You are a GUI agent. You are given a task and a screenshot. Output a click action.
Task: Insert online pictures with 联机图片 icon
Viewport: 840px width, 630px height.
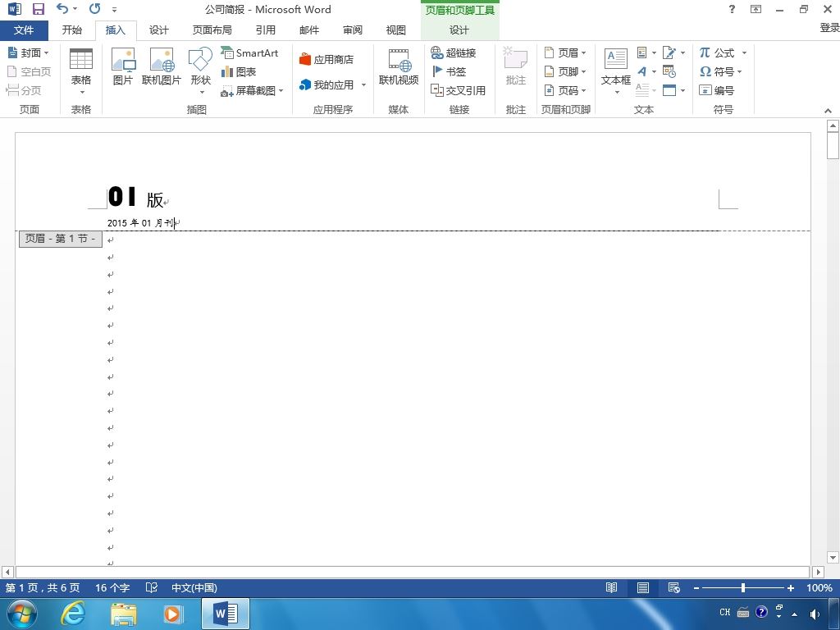coord(162,67)
